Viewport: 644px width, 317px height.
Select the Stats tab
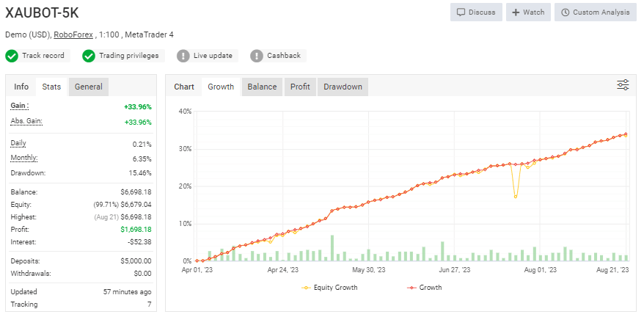click(x=51, y=87)
